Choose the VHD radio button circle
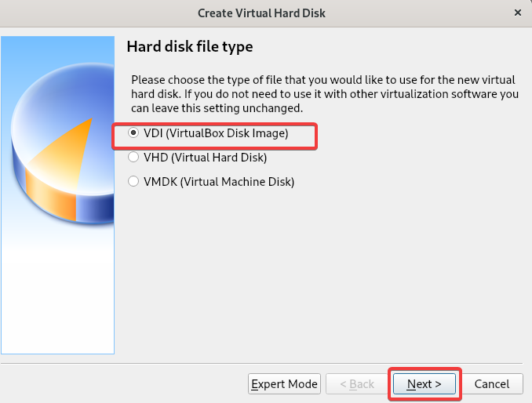The image size is (532, 403). click(133, 157)
